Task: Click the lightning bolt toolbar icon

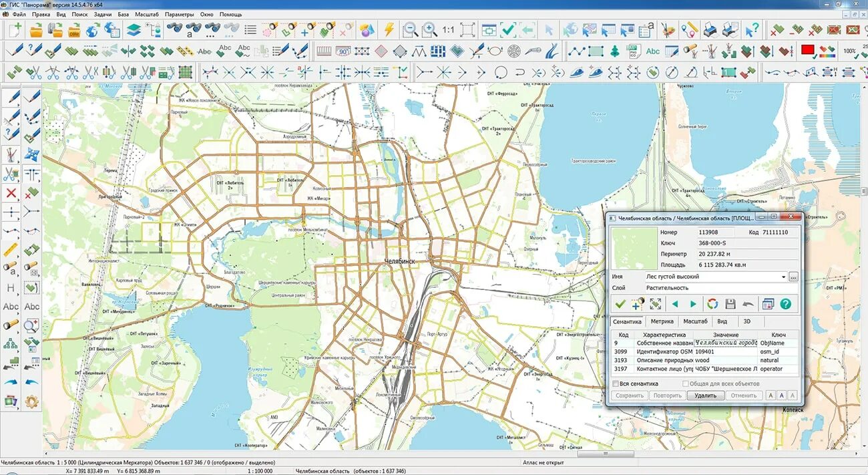Action: tap(389, 29)
